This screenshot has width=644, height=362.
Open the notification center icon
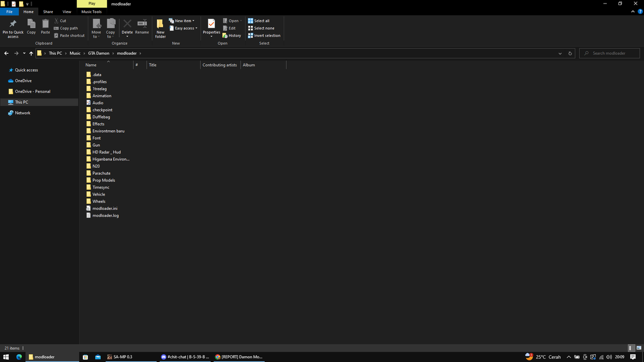coord(633,357)
